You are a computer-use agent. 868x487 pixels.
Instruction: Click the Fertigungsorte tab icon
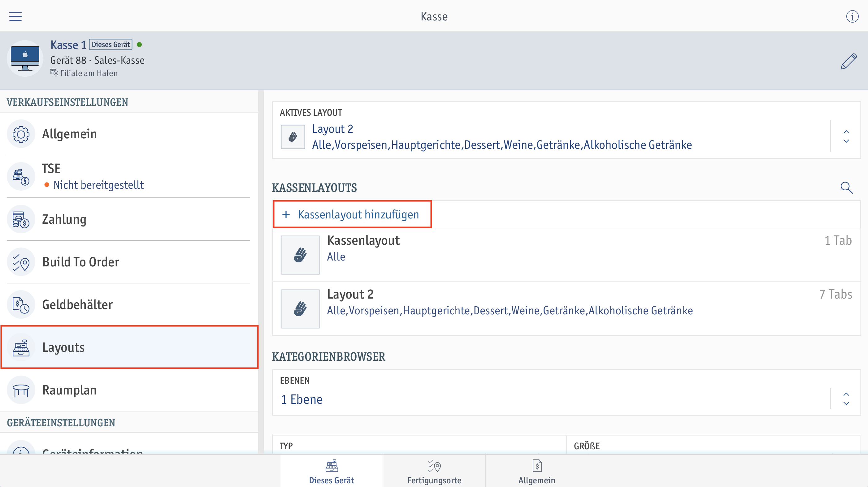(434, 466)
